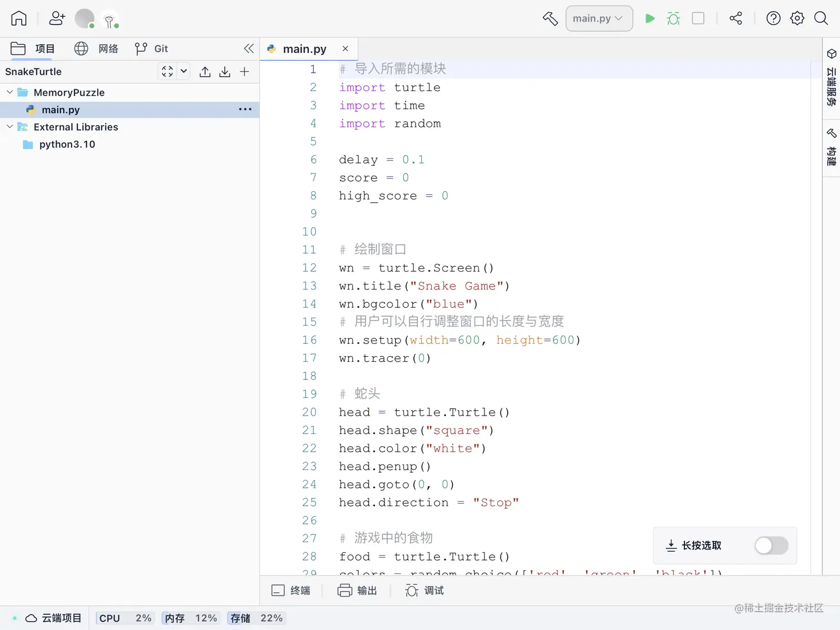
Task: Collapse External Libraries node
Action: pyautogui.click(x=9, y=127)
